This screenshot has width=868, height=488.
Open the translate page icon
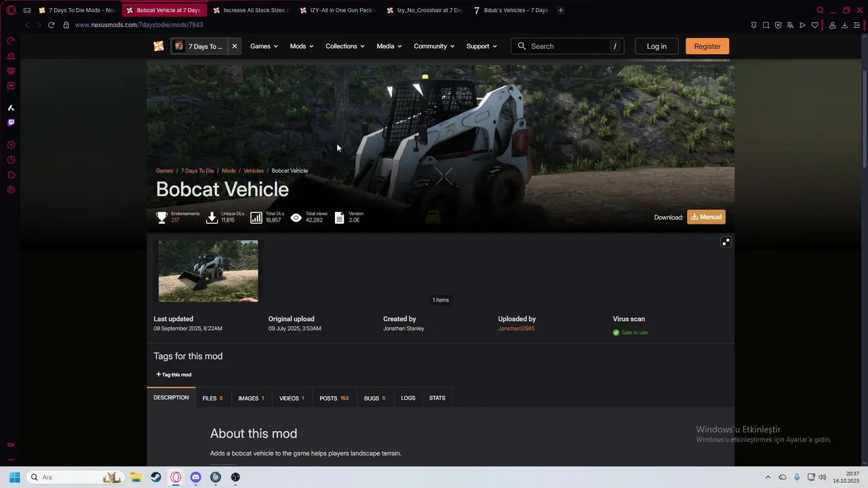point(790,25)
